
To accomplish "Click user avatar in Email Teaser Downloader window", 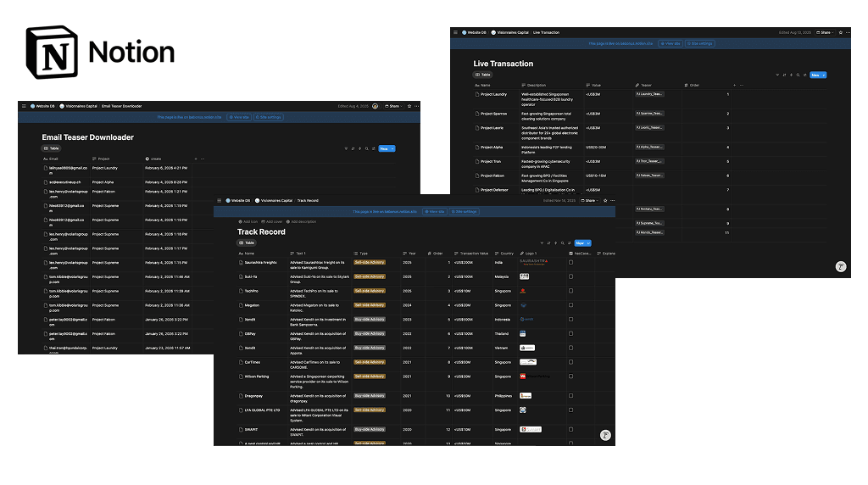I will [376, 106].
